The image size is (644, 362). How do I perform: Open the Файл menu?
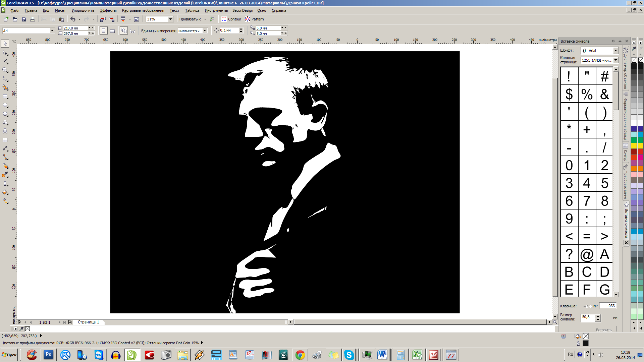coord(15,10)
